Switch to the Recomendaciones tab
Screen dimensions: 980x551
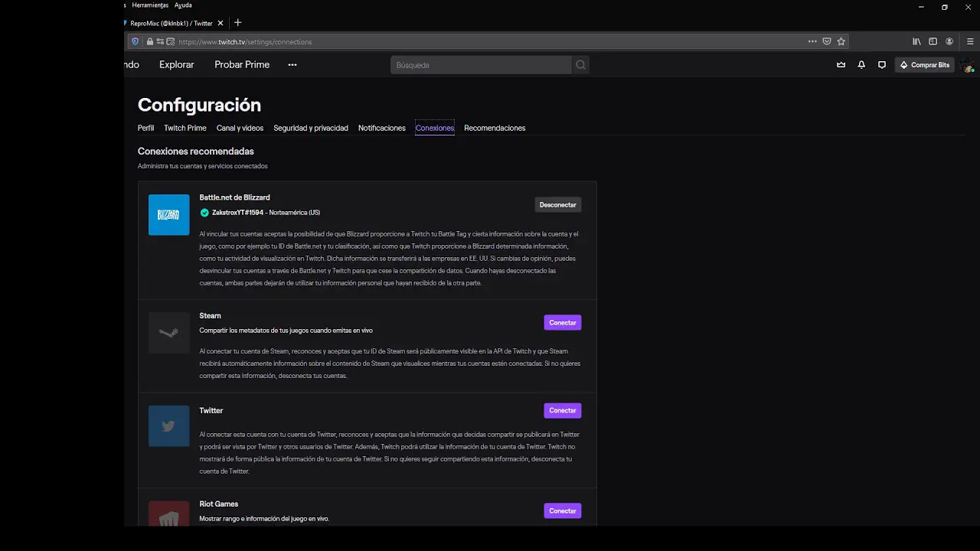coord(495,128)
